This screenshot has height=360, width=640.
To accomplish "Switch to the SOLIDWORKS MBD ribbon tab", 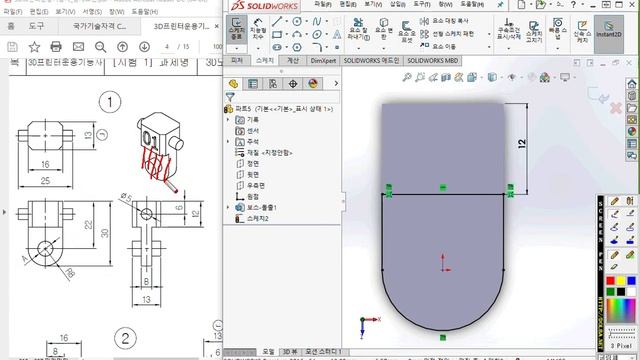I will [x=432, y=60].
